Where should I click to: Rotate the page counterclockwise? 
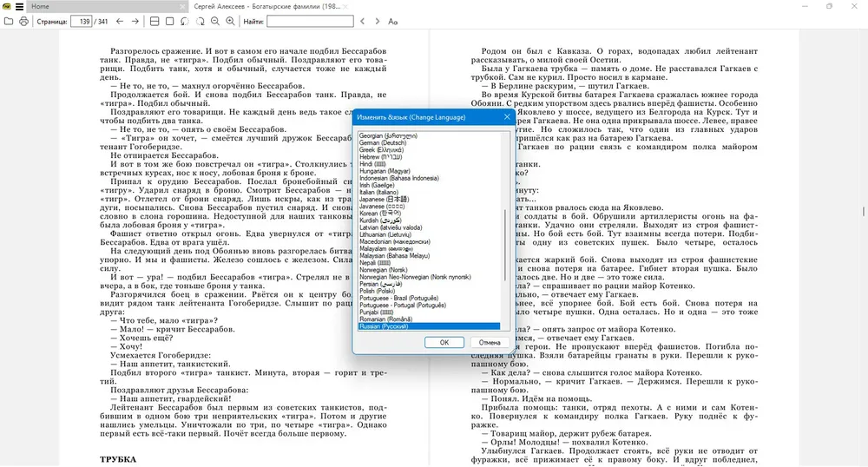[x=185, y=22]
